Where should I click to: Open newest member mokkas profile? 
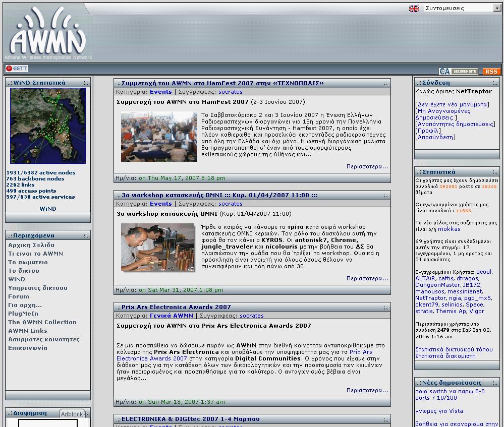click(449, 229)
